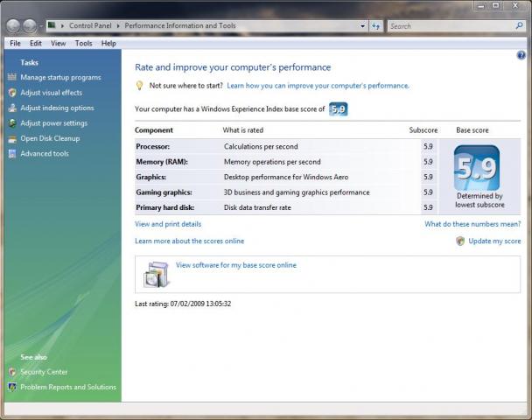
Task: Open Manage startup programs task
Action: coord(60,77)
